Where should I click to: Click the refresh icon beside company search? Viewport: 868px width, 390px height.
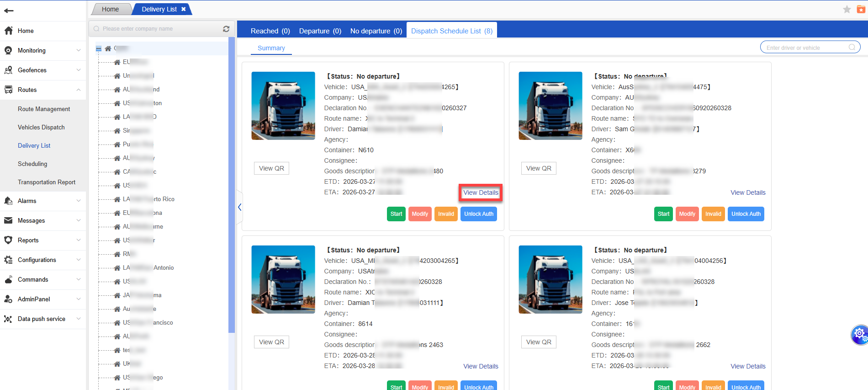(226, 29)
